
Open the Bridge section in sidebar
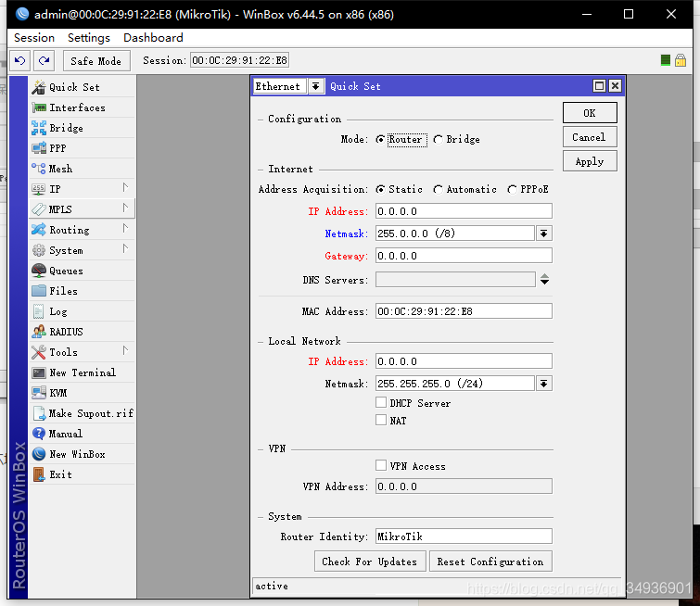pyautogui.click(x=83, y=128)
